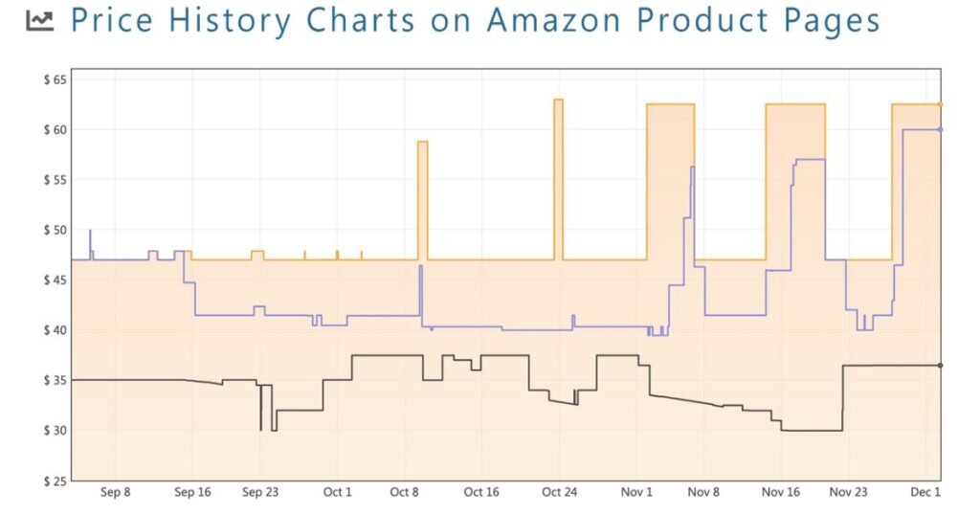
Task: Click the Dec 1 date label
Action: (x=925, y=492)
